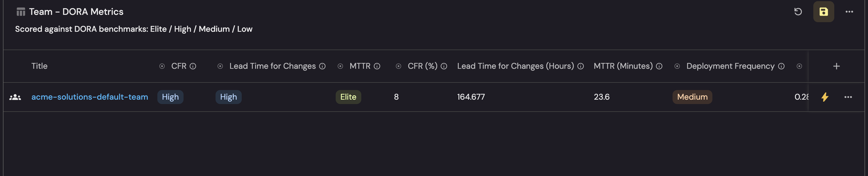Open the widget's three-dot options menu
The height and width of the screenshot is (176, 868).
(x=849, y=12)
